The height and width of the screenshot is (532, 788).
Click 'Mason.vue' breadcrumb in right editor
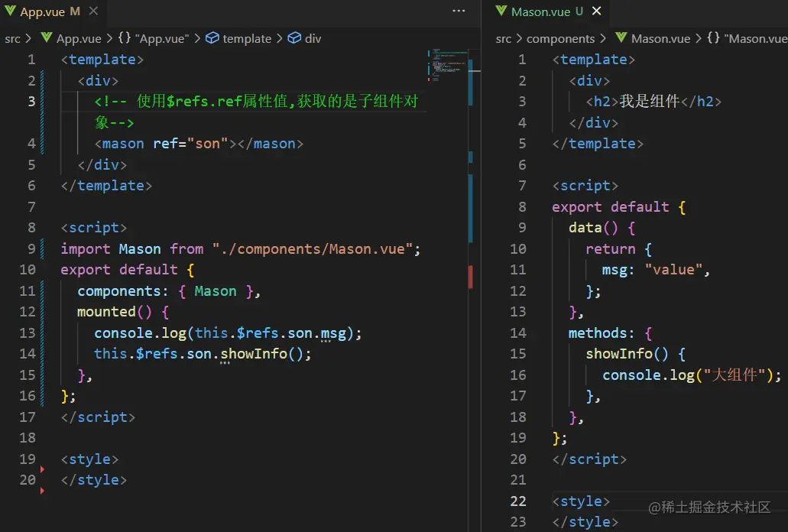[660, 39]
